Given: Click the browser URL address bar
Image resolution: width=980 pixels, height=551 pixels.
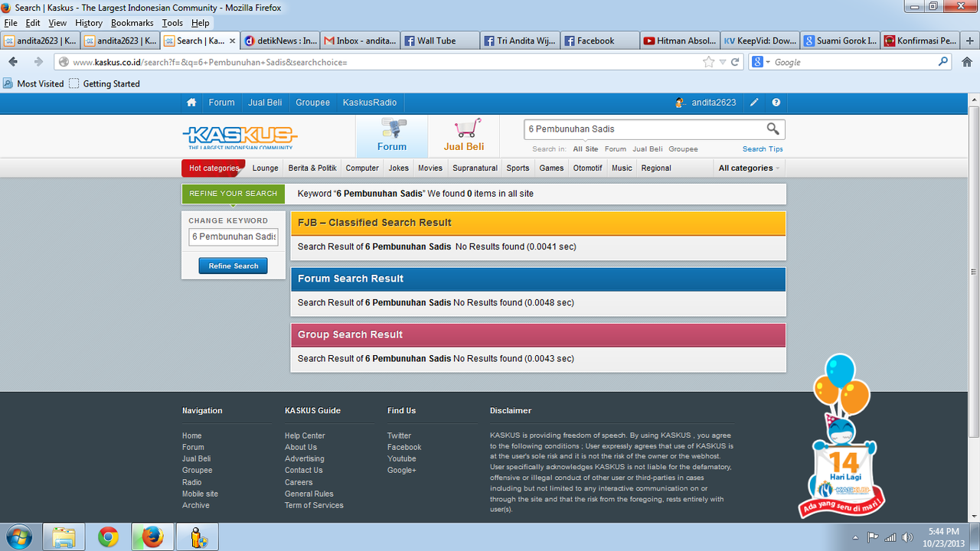Looking at the screenshot, I should pos(383,62).
